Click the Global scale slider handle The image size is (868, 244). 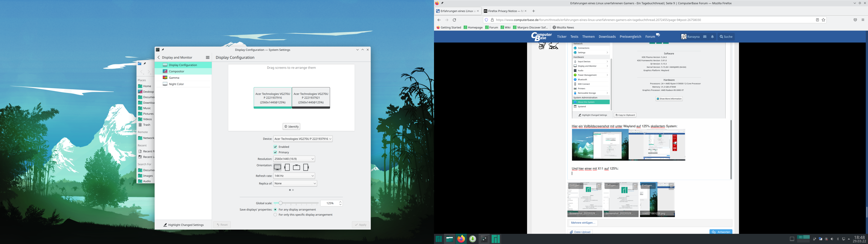pos(280,203)
